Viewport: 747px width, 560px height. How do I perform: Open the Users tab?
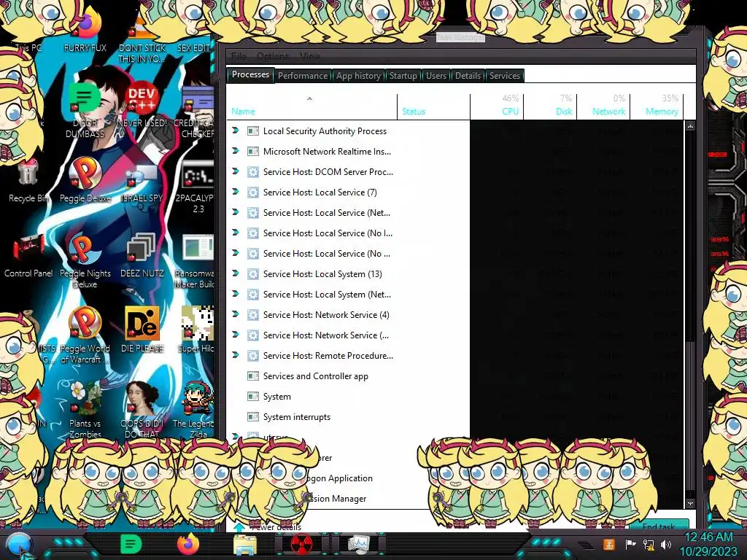tap(436, 76)
